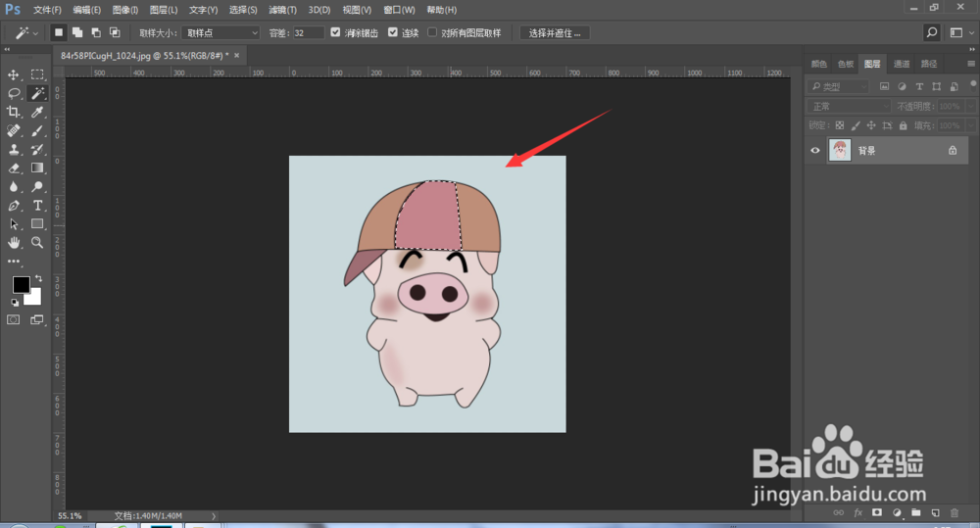
Task: Click the Add layer style fx icon
Action: (858, 513)
